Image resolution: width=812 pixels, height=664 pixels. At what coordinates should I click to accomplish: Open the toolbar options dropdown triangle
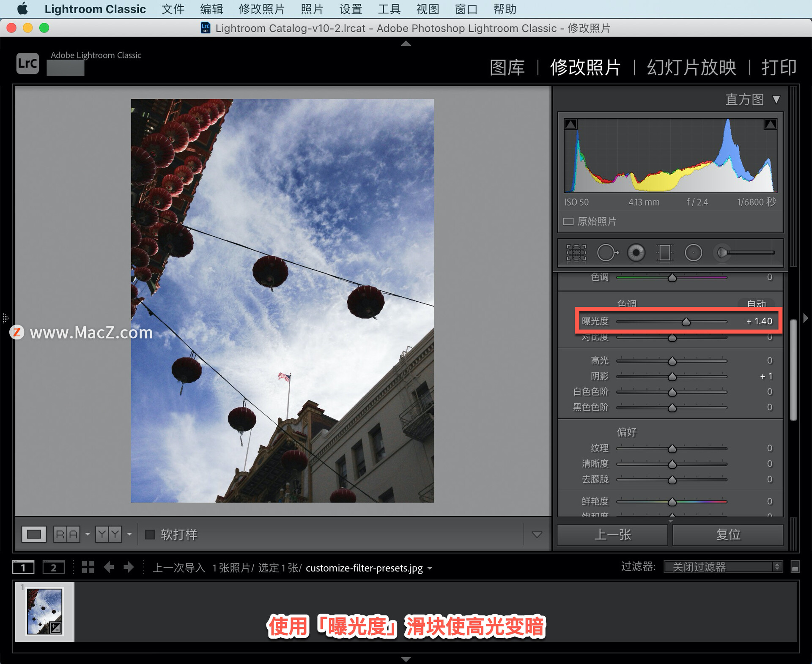tap(537, 535)
